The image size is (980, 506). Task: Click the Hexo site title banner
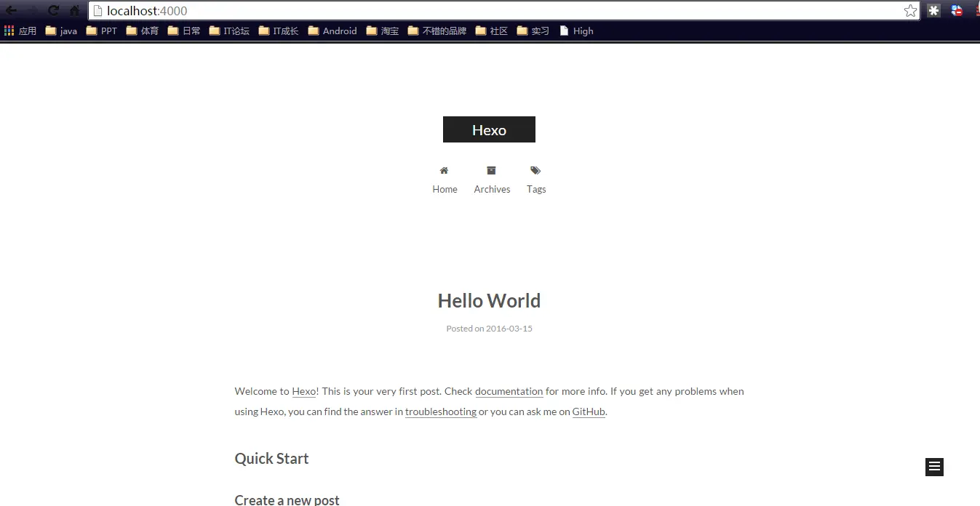point(489,129)
